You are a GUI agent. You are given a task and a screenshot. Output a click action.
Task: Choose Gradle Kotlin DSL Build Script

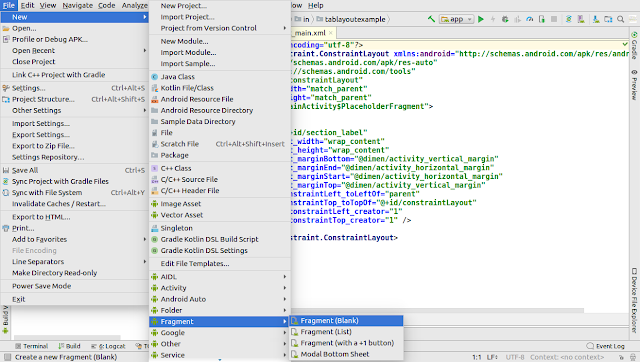pyautogui.click(x=220, y=239)
